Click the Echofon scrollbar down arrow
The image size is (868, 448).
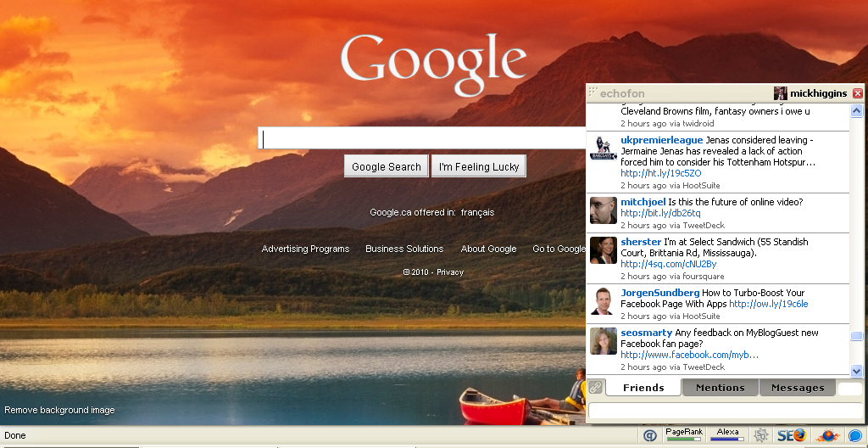coord(856,371)
